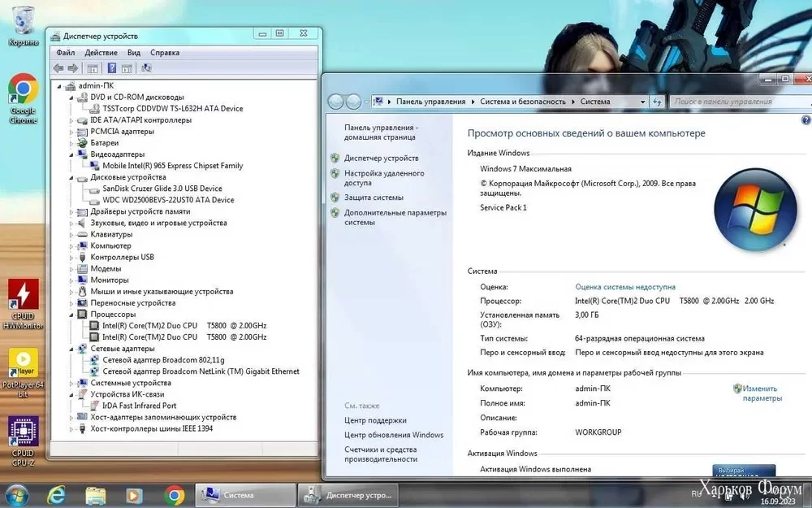The height and width of the screenshot is (508, 812).
Task: Open Google Chrome desktop shortcut
Action: click(x=23, y=98)
